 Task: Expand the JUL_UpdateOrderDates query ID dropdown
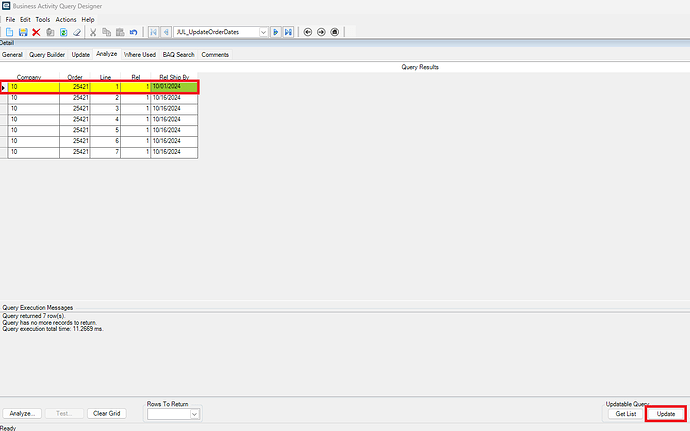tap(263, 32)
